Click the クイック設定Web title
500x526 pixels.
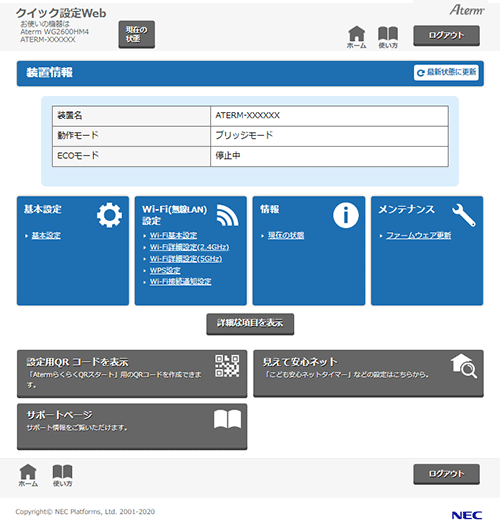61,13
